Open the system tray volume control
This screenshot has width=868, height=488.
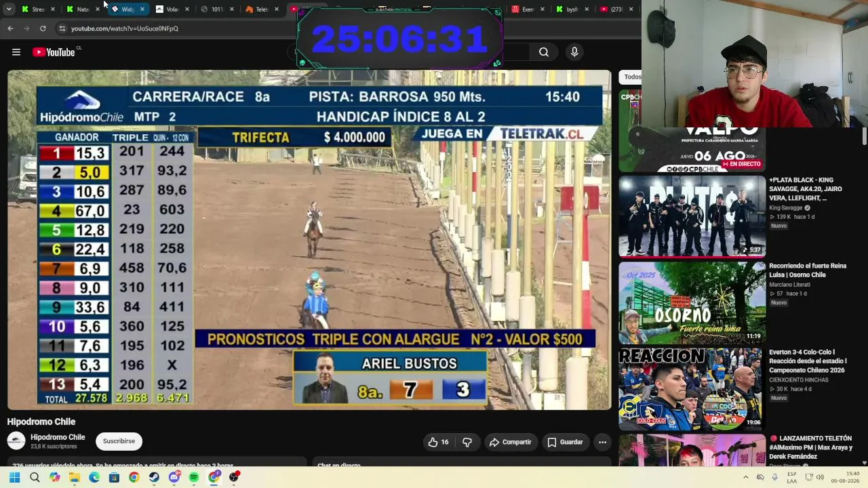pos(820,477)
